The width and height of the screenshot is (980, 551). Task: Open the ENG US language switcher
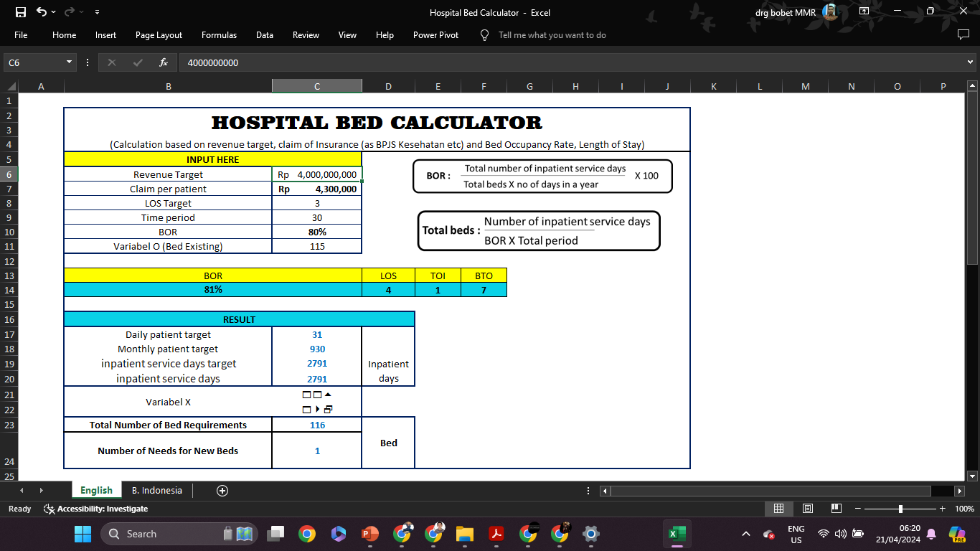coord(796,534)
